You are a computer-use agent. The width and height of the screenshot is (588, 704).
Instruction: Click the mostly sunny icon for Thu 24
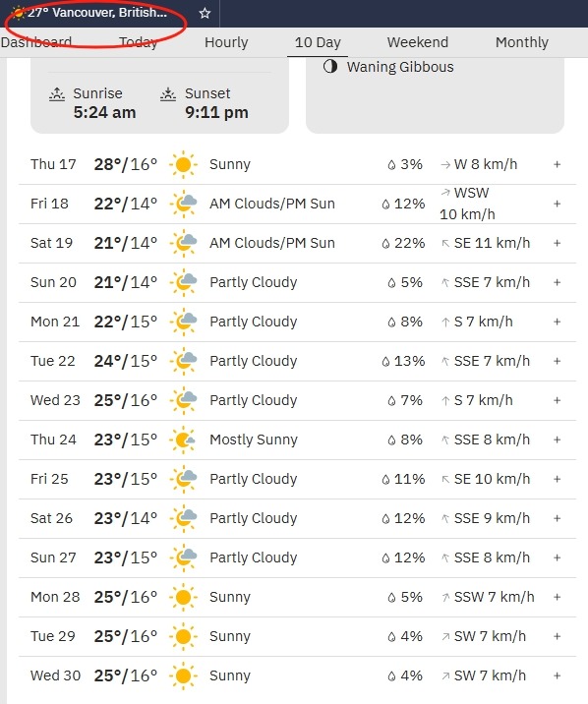(183, 440)
